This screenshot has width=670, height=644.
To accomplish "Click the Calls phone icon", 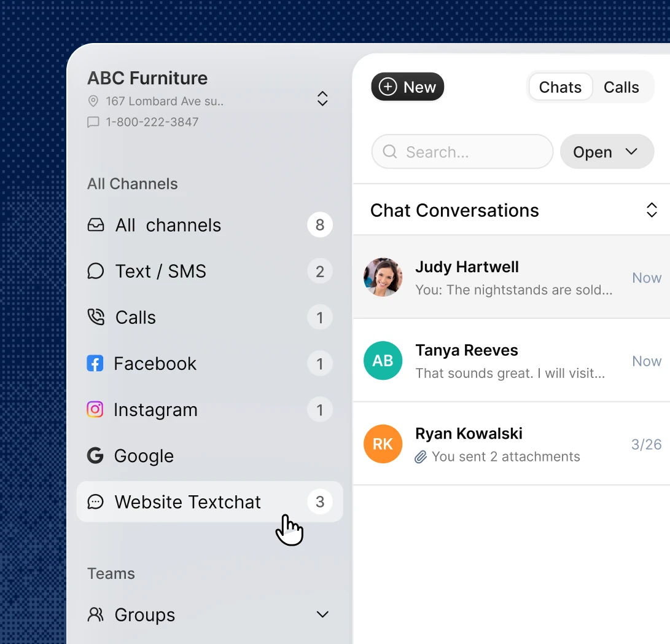I will 96,317.
